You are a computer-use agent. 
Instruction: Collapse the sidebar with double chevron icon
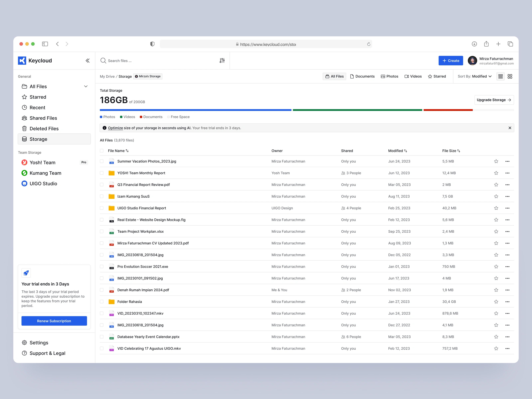click(88, 61)
